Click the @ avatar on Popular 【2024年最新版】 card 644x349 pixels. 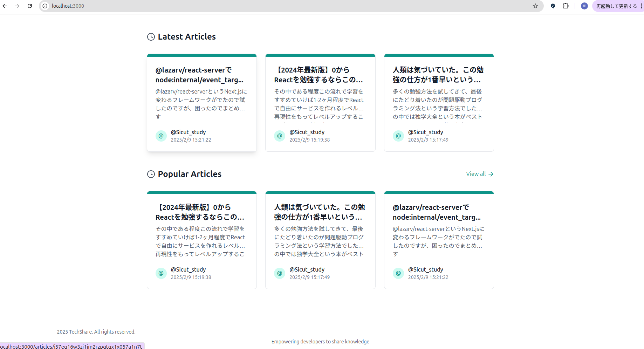pyautogui.click(x=161, y=273)
